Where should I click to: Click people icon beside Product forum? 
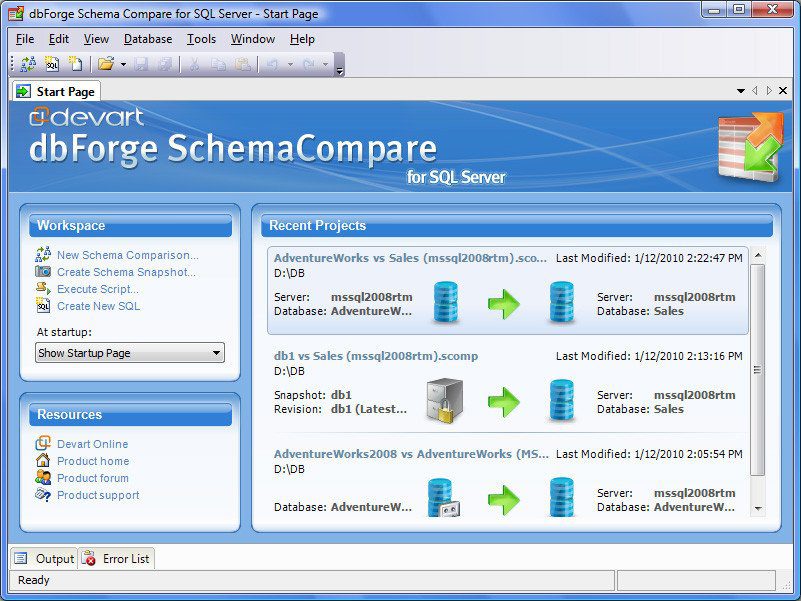point(43,477)
